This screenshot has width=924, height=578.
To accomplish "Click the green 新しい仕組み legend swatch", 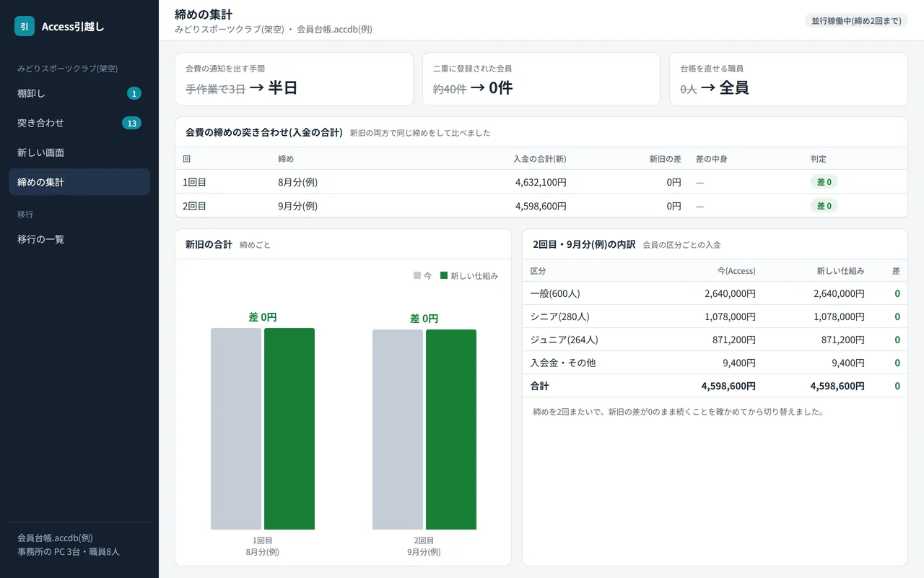I will pyautogui.click(x=444, y=275).
